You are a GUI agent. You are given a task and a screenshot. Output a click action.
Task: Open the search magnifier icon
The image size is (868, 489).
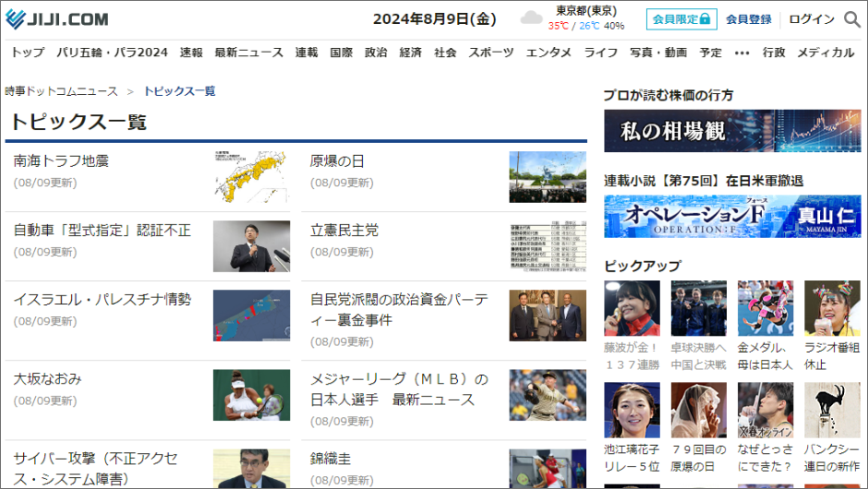(851, 19)
